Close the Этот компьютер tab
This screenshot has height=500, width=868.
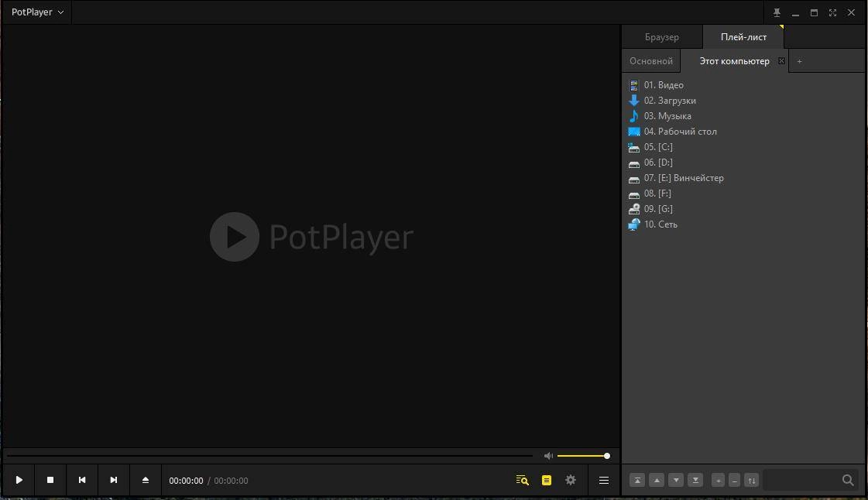(781, 61)
